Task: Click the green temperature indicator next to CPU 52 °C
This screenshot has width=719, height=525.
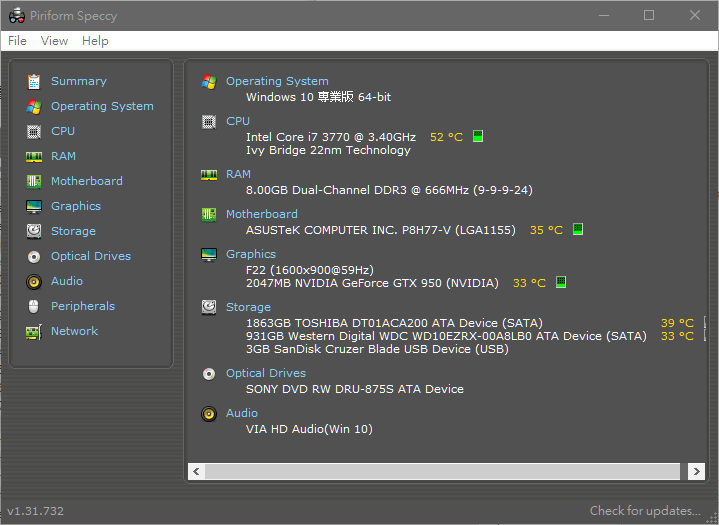Action: point(478,137)
